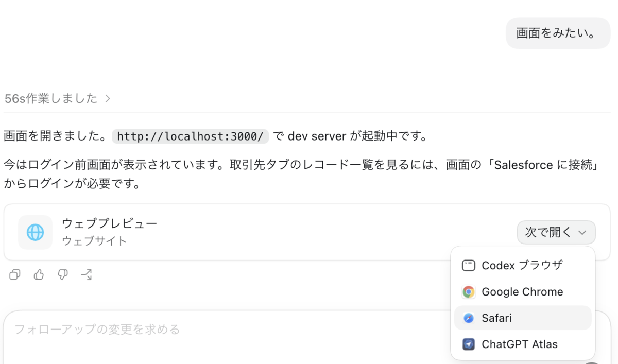The width and height of the screenshot is (618, 364).
Task: Choose the ChatGPT Atlas menu text label
Action: (x=520, y=344)
